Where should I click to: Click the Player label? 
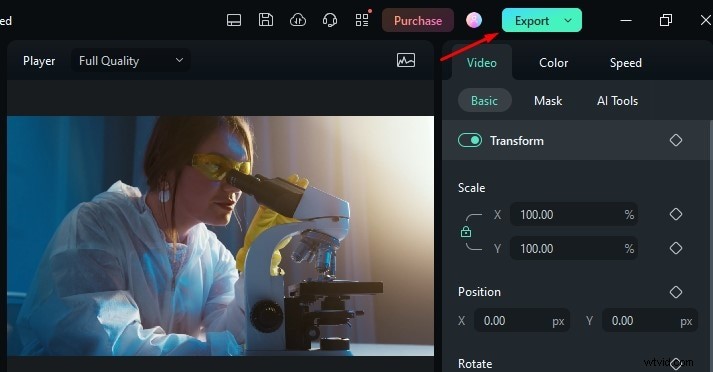(39, 61)
